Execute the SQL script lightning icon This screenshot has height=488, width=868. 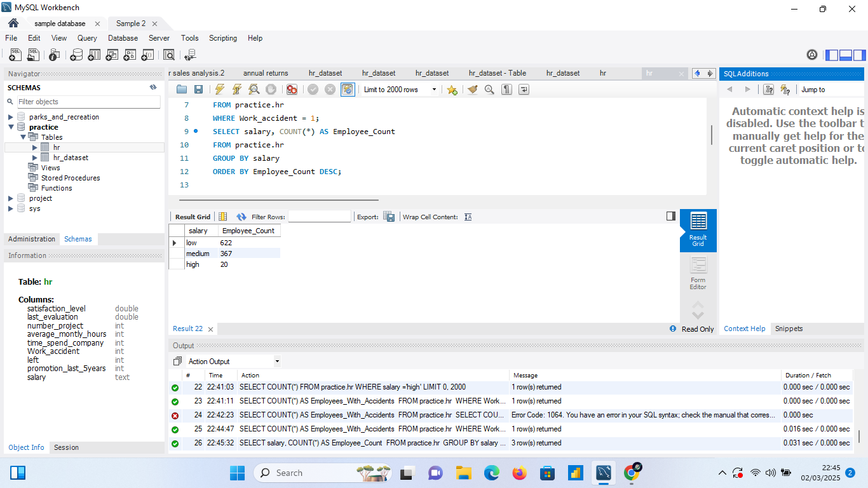220,90
